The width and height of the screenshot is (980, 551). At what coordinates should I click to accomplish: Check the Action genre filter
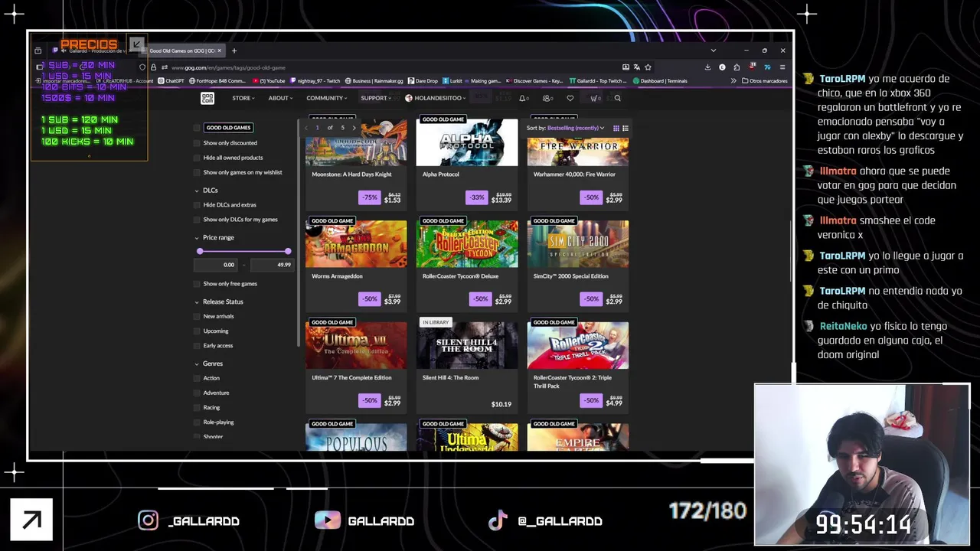pos(197,378)
